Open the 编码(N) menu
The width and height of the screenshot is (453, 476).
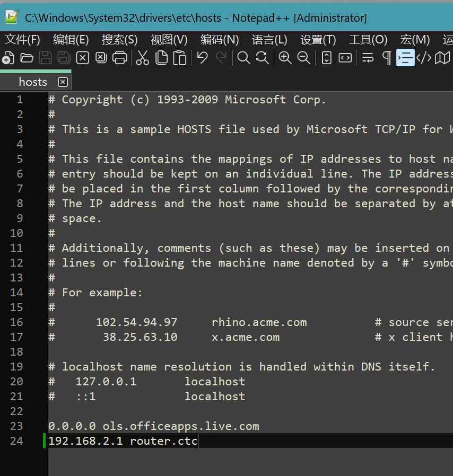[x=220, y=40]
